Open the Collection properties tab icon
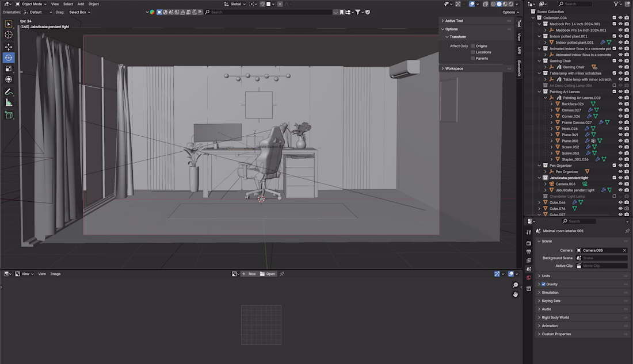Screen dimensions: 633x364 (528, 289)
